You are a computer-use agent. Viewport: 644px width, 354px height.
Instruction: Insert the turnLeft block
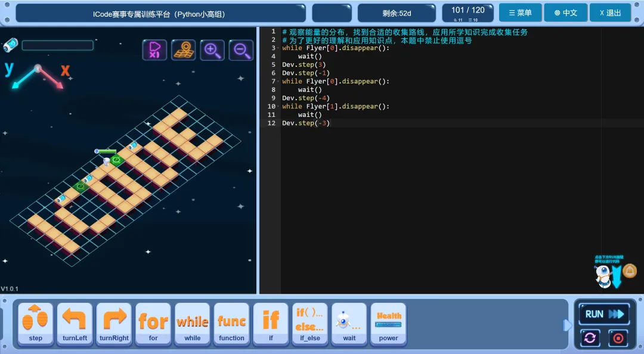pos(75,324)
